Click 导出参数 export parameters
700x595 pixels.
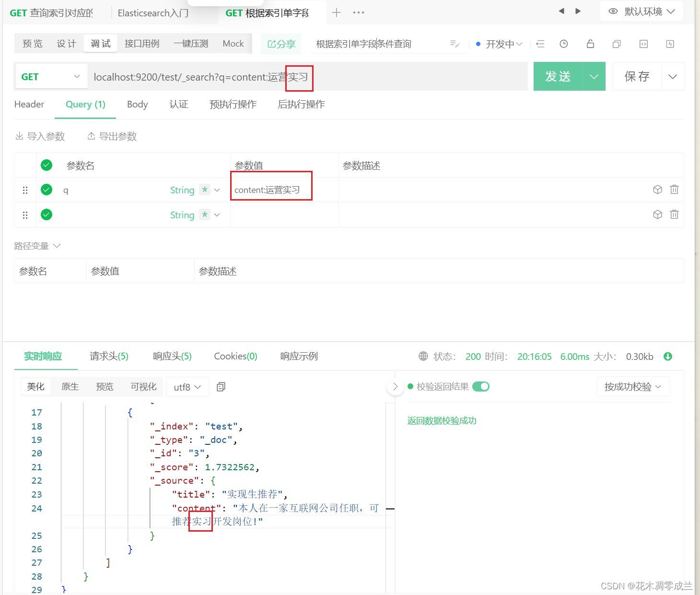pos(112,136)
